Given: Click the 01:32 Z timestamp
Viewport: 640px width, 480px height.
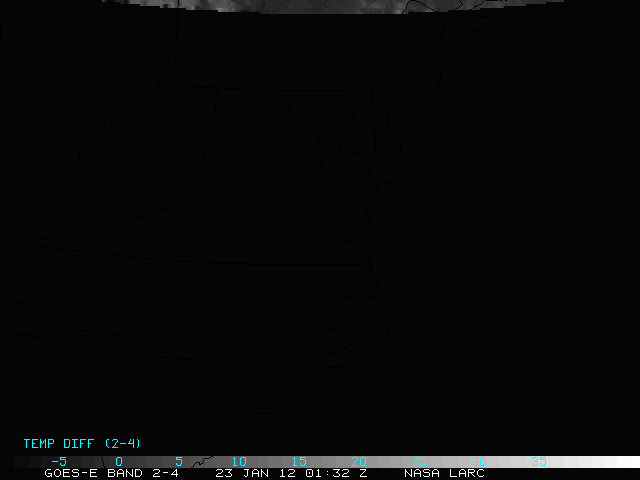Looking at the screenshot, I should point(336,473).
